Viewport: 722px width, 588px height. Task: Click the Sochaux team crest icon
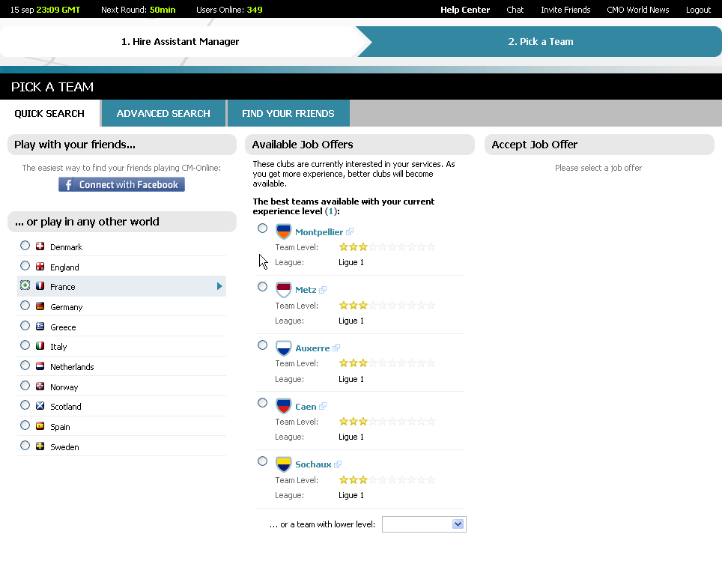click(x=283, y=464)
